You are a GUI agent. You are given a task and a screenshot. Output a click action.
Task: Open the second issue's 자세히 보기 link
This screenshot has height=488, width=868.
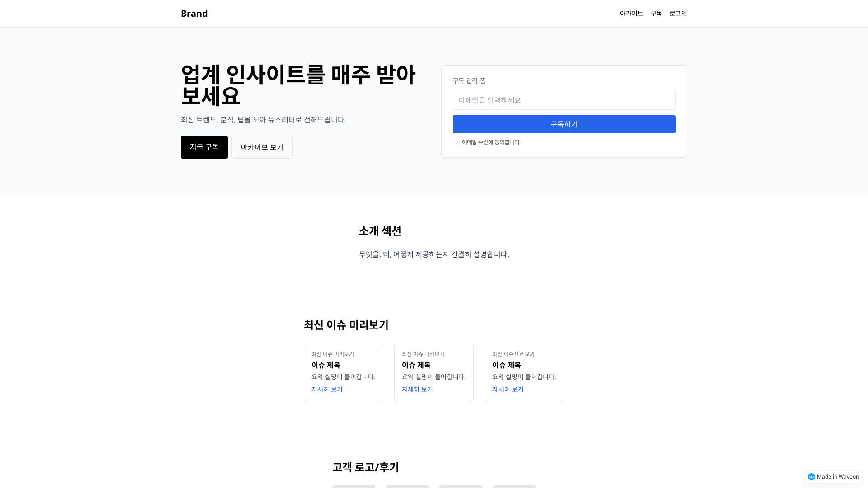[417, 389]
